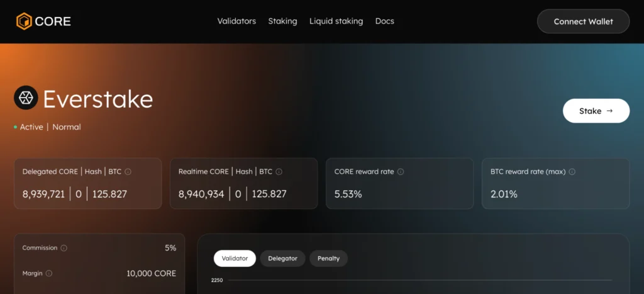Click the Margin info icon
This screenshot has width=644, height=294.
pyautogui.click(x=49, y=273)
